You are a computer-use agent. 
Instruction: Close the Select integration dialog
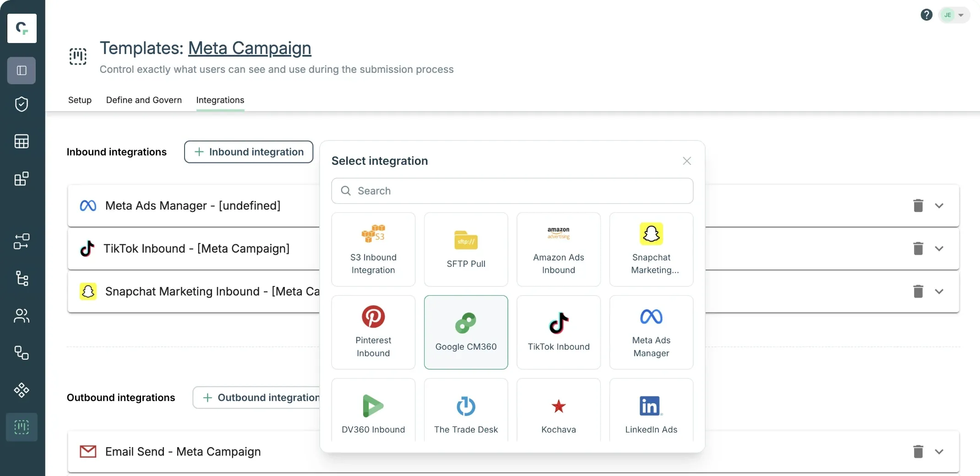click(687, 161)
